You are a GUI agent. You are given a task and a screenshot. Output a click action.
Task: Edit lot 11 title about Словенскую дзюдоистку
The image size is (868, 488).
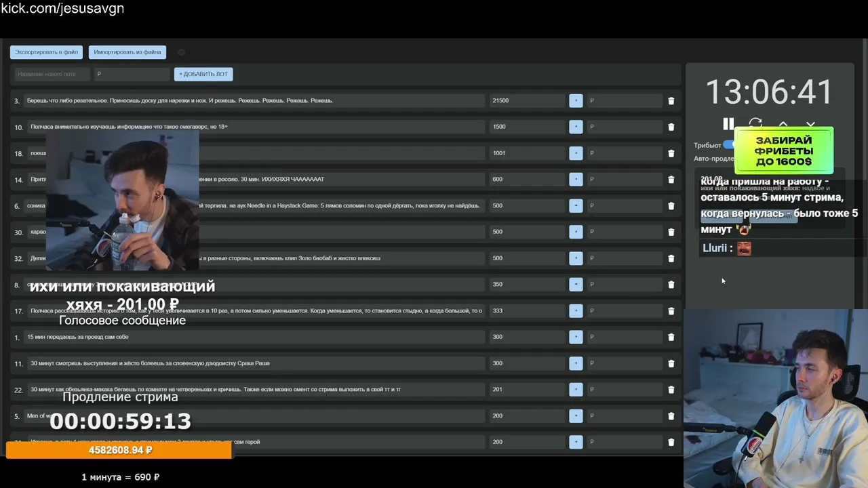point(256,363)
